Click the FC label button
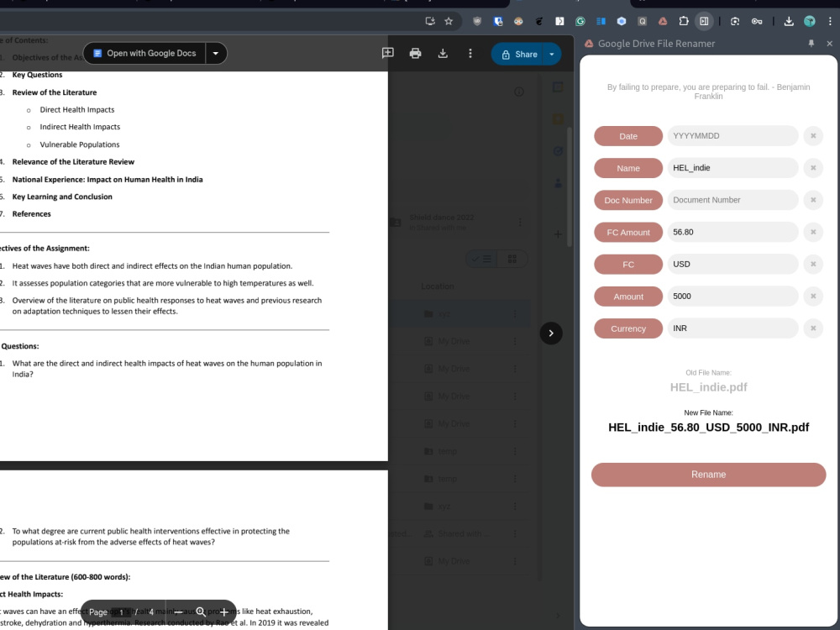This screenshot has height=630, width=840. click(628, 265)
